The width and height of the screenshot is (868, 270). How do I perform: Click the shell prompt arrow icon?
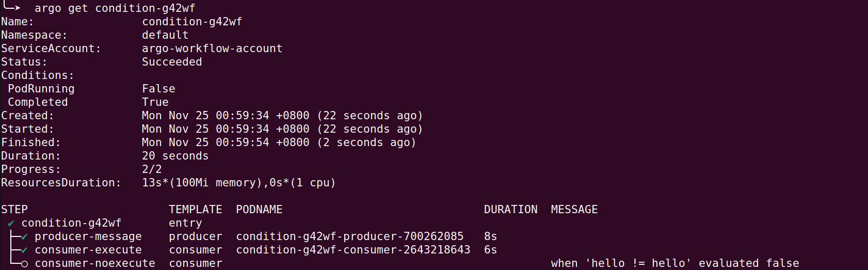pyautogui.click(x=11, y=7)
